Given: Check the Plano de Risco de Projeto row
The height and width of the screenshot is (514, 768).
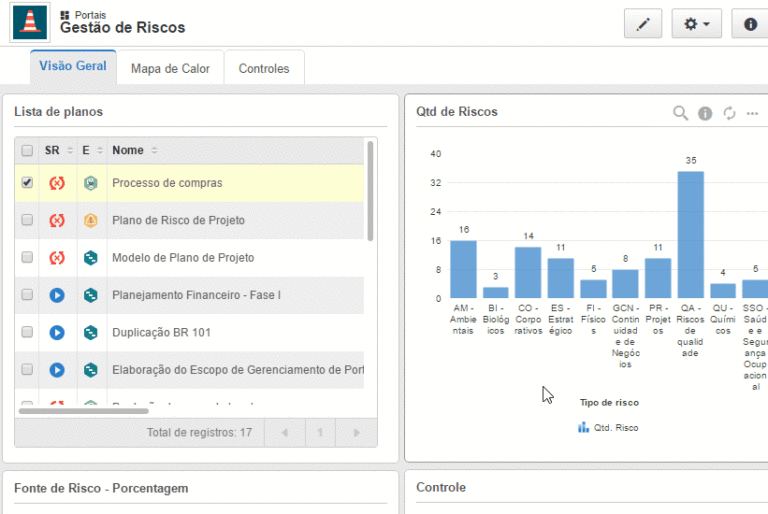Looking at the screenshot, I should pyautogui.click(x=27, y=220).
